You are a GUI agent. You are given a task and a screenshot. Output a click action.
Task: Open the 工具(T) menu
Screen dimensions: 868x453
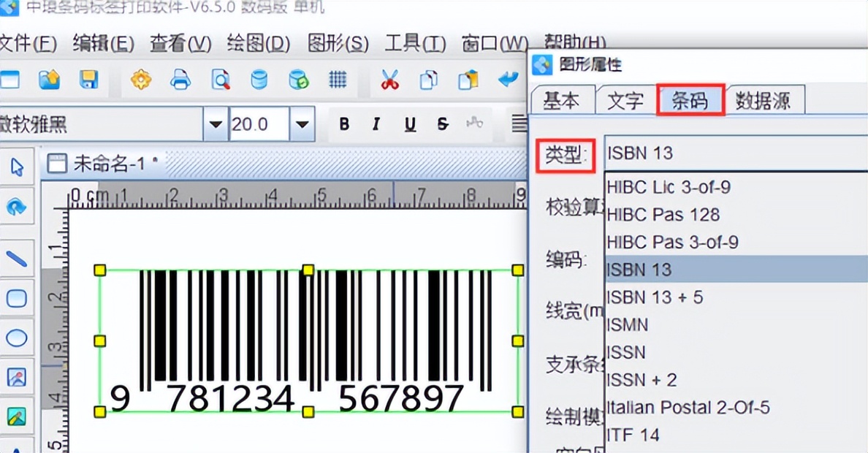416,44
